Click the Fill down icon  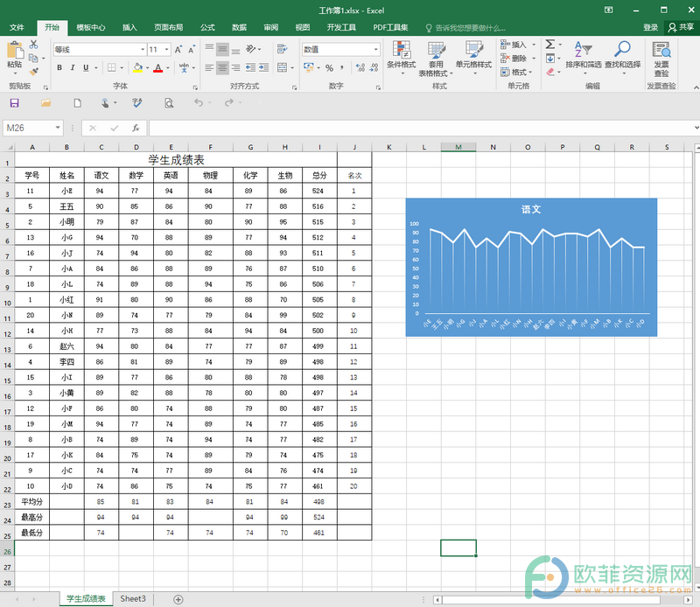[x=550, y=58]
